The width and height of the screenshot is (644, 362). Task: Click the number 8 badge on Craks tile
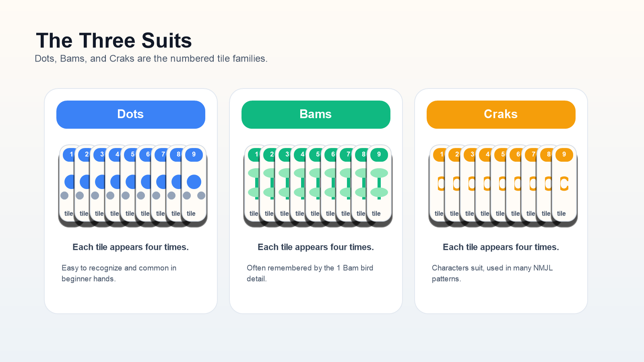(x=546, y=154)
